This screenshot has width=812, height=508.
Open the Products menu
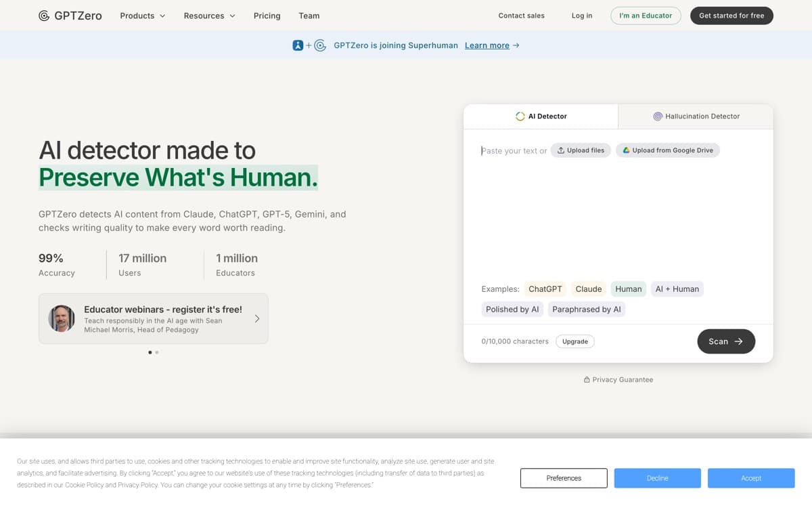point(143,16)
